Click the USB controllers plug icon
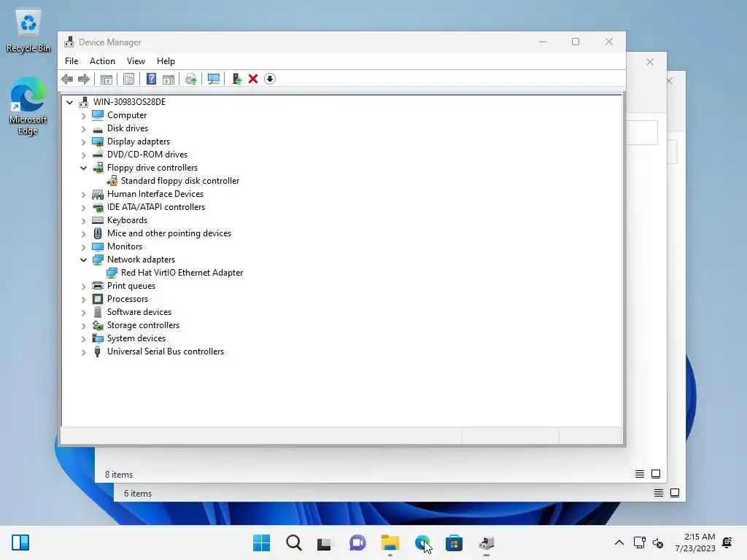The height and width of the screenshot is (560, 747). coord(98,351)
